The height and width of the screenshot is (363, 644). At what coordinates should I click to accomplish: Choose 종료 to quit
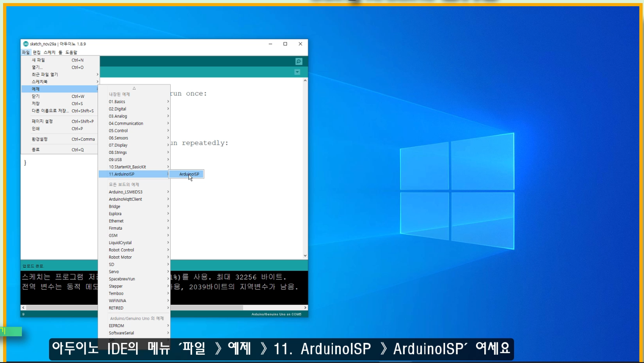pyautogui.click(x=60, y=150)
